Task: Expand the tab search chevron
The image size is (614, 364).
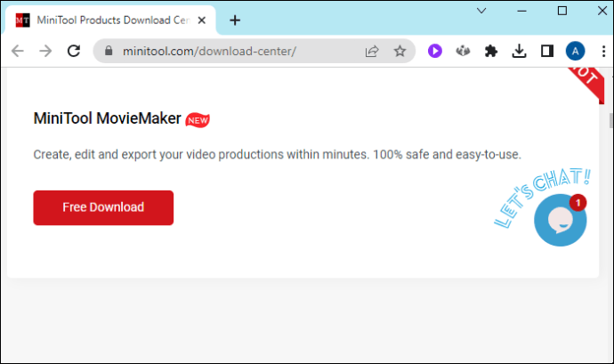Action: [481, 11]
